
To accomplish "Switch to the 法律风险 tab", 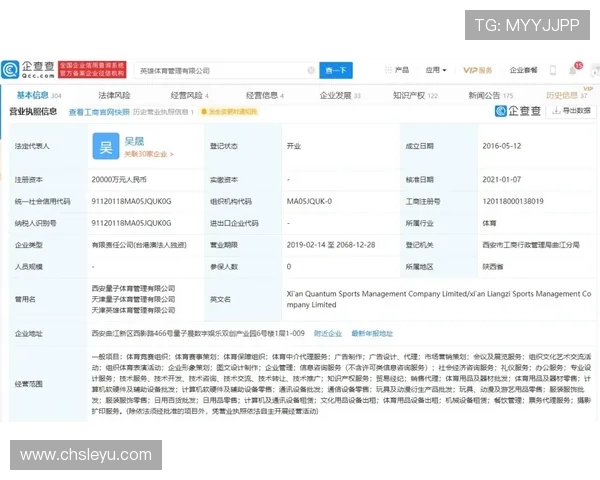I will pyautogui.click(x=114, y=95).
